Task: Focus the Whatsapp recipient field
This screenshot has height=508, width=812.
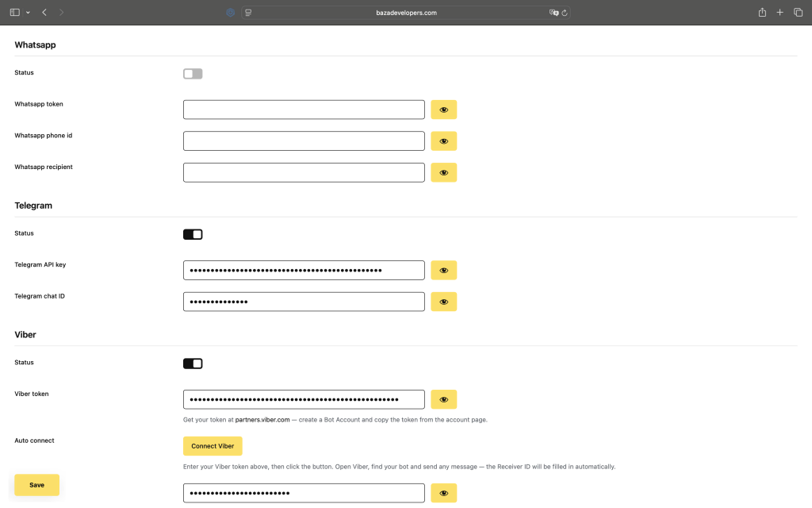Action: (x=304, y=172)
